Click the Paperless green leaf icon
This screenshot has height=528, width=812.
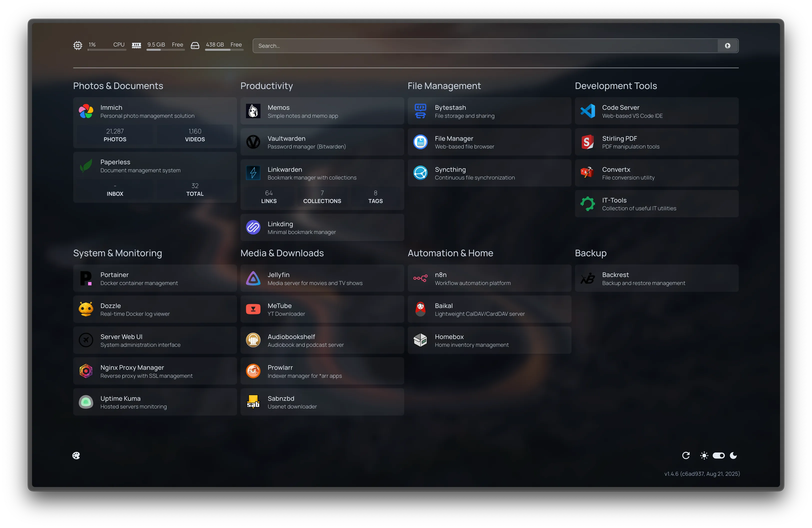pyautogui.click(x=86, y=166)
